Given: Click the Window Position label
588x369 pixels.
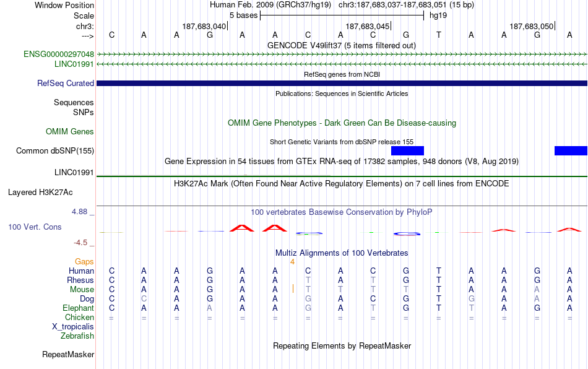Looking at the screenshot, I should click(64, 5).
